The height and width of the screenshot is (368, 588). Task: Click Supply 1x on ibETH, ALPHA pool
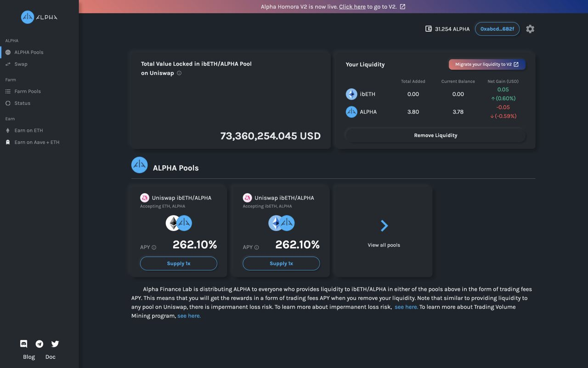[x=281, y=264]
